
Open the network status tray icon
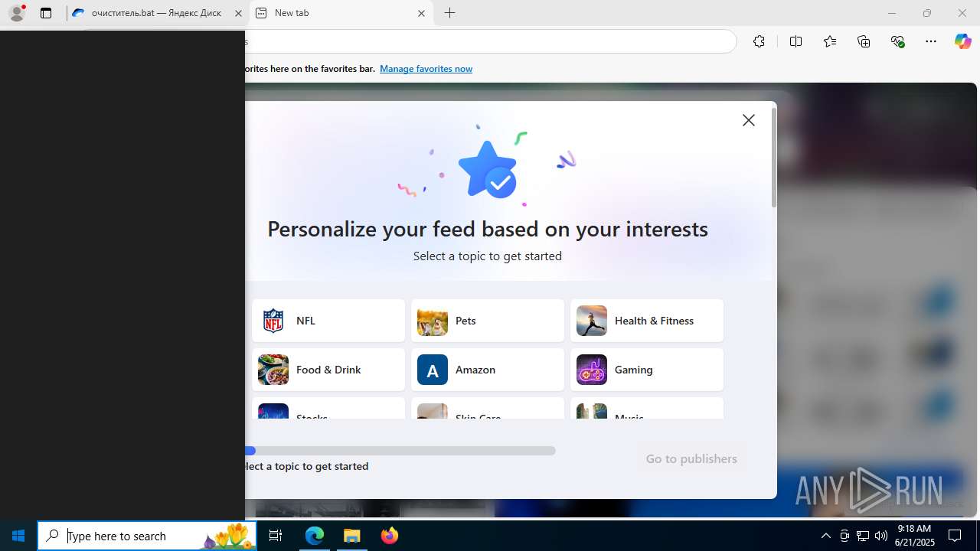click(x=862, y=536)
